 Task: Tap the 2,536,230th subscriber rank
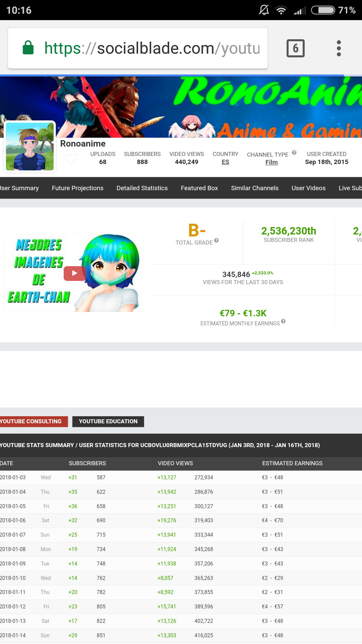289,231
